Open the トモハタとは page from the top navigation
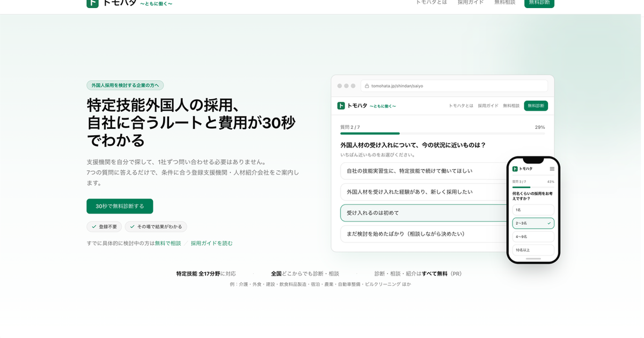Viewport: 644px width, 338px height. [x=431, y=2]
